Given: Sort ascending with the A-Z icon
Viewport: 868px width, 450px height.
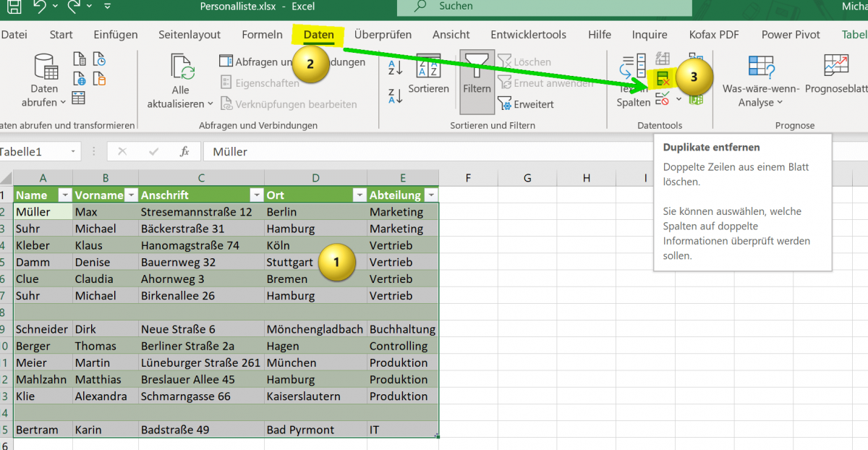Looking at the screenshot, I should click(396, 67).
